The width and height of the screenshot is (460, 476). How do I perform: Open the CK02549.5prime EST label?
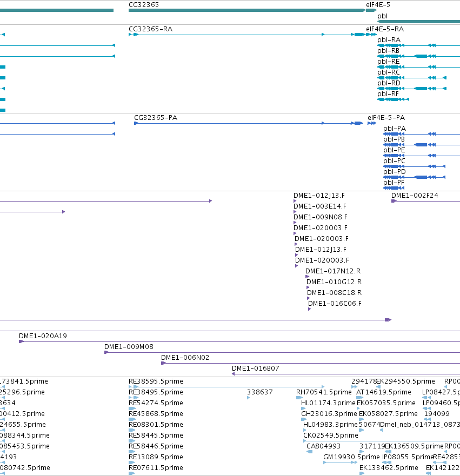coord(331,435)
